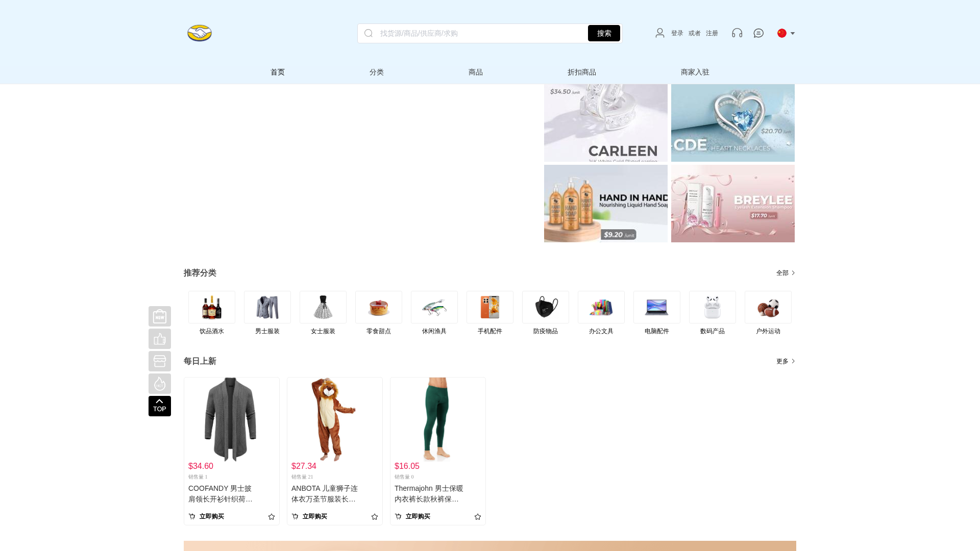Favorite the COOFANDY cardigan with star
Screen dimensions: 980x551
[272, 517]
